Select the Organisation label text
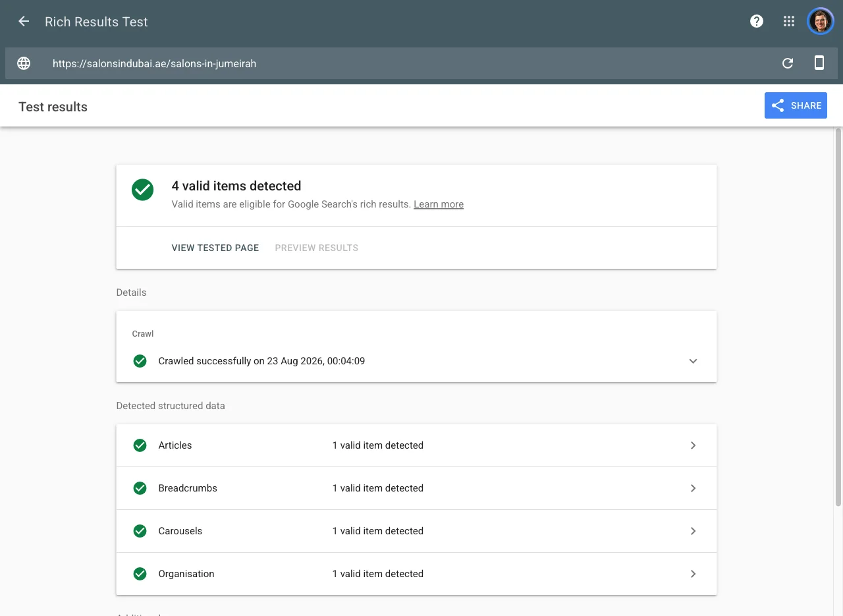 pos(186,574)
